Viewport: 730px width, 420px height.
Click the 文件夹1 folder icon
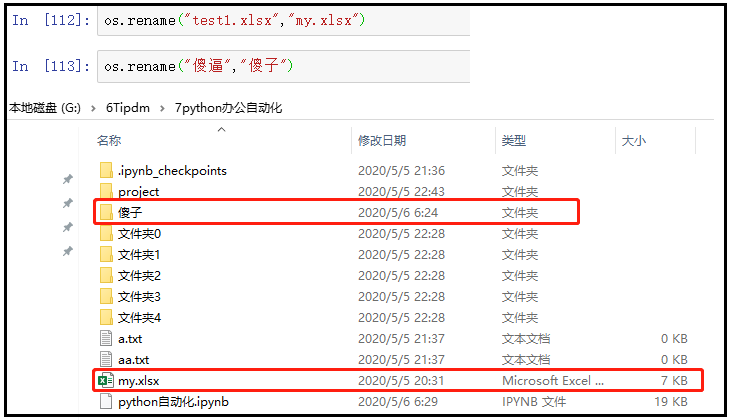point(106,254)
